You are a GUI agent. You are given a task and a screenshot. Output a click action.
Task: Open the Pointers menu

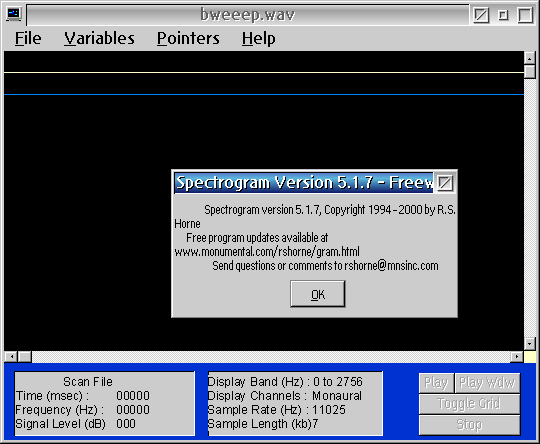coord(188,38)
